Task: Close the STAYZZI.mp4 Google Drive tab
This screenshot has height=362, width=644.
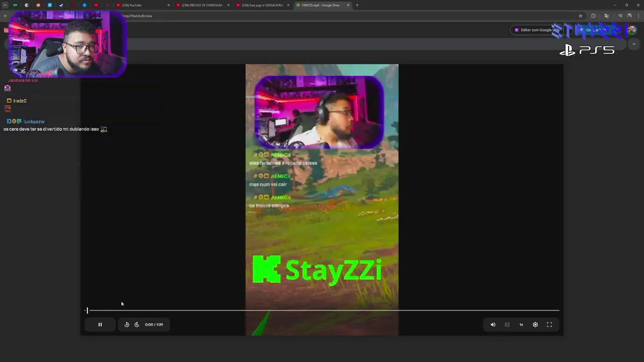Action: tap(348, 5)
